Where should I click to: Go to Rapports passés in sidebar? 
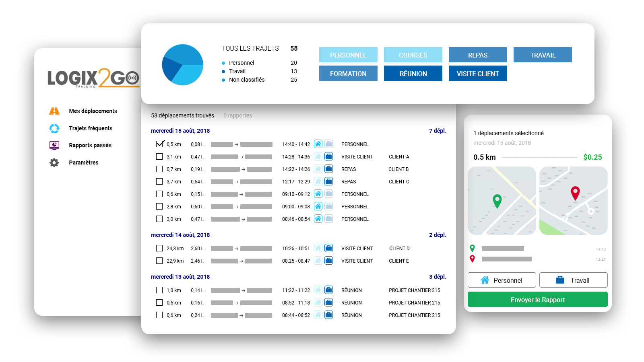[90, 145]
